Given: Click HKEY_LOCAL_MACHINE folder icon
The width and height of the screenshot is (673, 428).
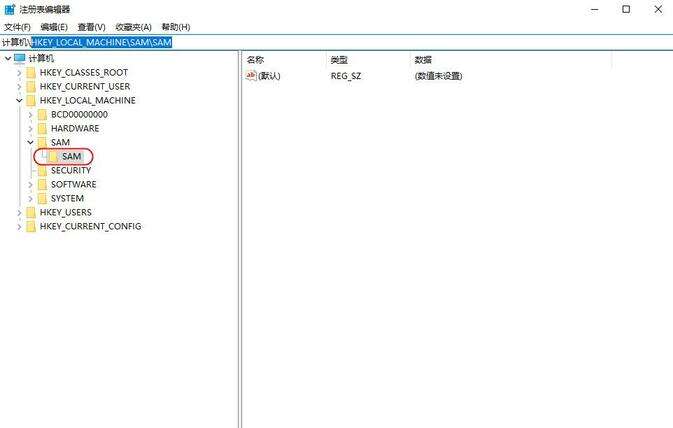Looking at the screenshot, I should [31, 100].
